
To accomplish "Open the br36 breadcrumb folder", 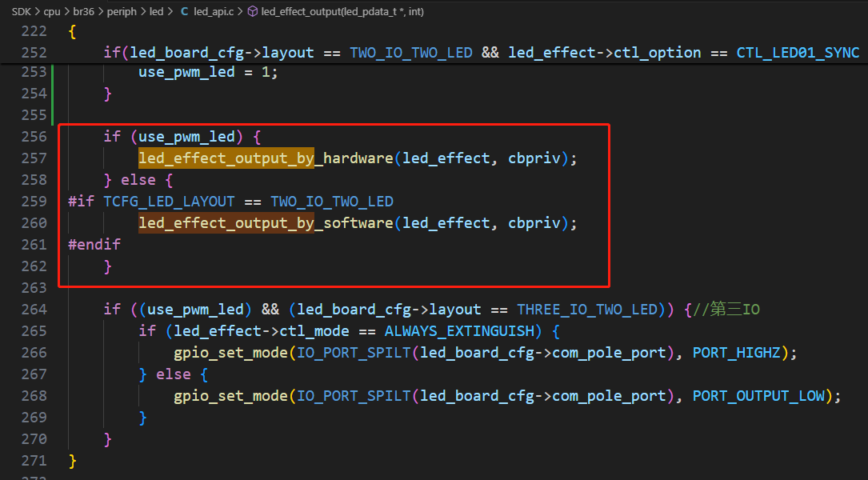I will [x=83, y=12].
